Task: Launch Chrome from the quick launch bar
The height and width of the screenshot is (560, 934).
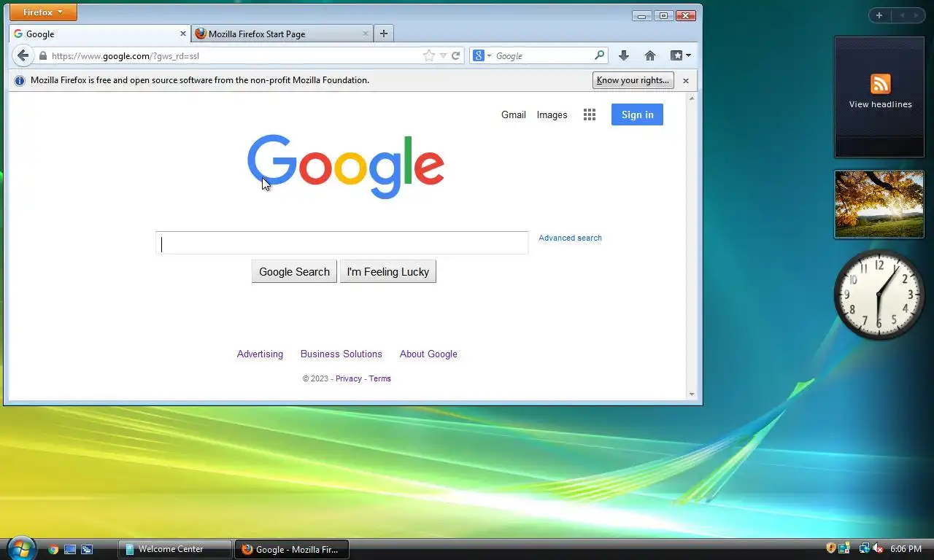Action: click(x=53, y=549)
